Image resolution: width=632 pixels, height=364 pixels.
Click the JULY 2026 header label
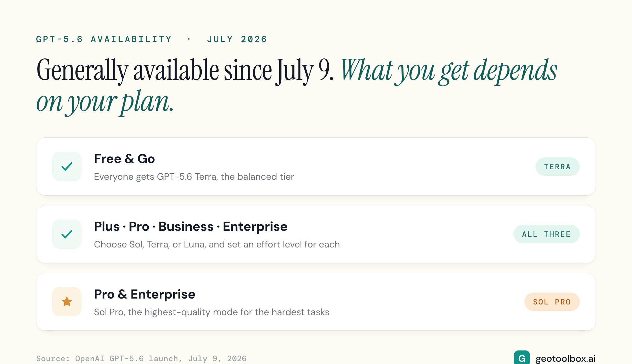click(237, 39)
